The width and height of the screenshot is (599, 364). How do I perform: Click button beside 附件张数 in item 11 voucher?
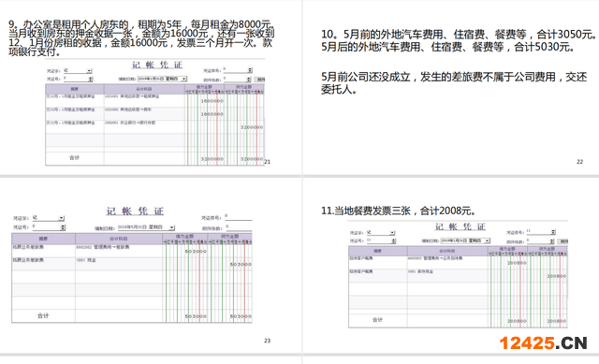tap(562, 241)
